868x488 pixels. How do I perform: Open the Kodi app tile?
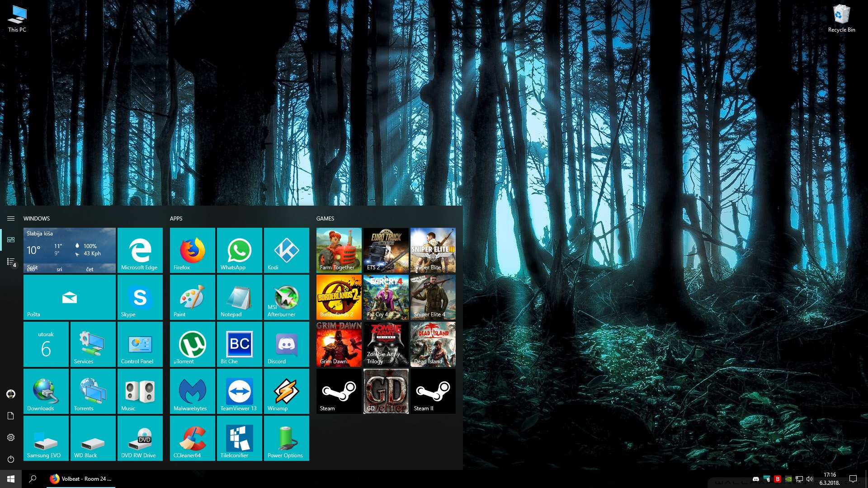click(286, 250)
